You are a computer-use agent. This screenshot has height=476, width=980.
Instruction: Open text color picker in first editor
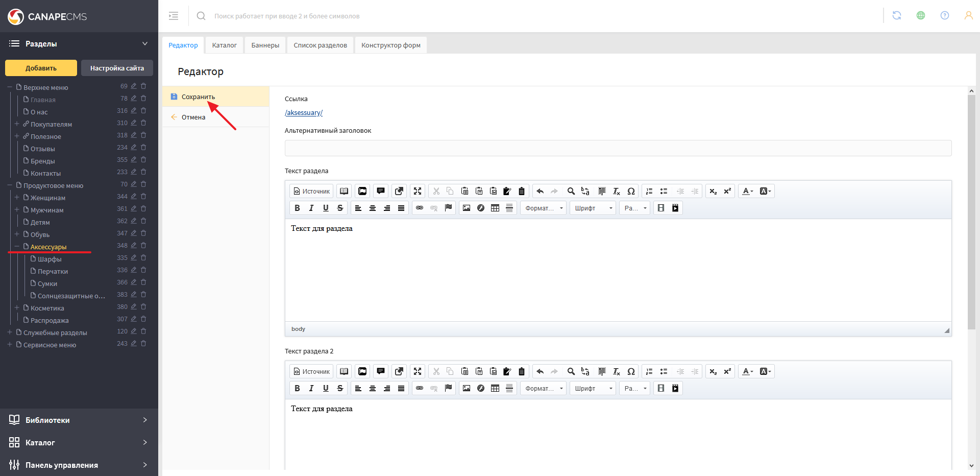point(747,191)
